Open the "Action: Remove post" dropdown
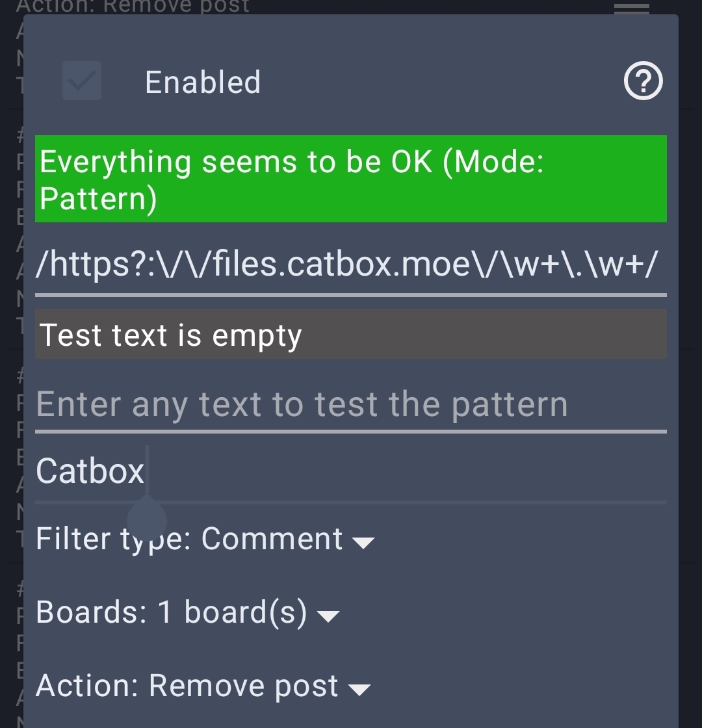The image size is (702, 728). [203, 686]
